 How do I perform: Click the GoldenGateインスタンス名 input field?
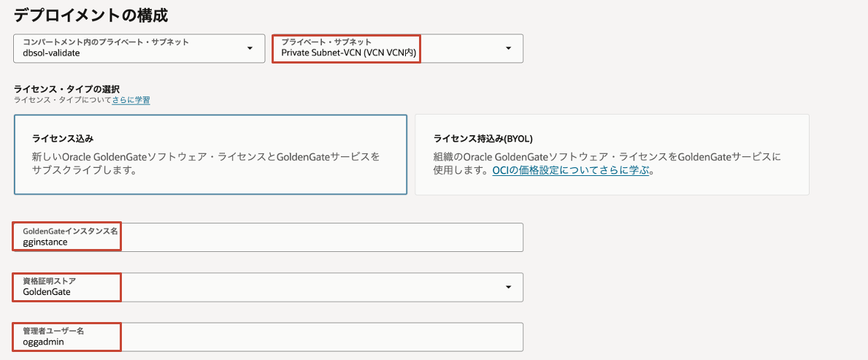pyautogui.click(x=268, y=237)
